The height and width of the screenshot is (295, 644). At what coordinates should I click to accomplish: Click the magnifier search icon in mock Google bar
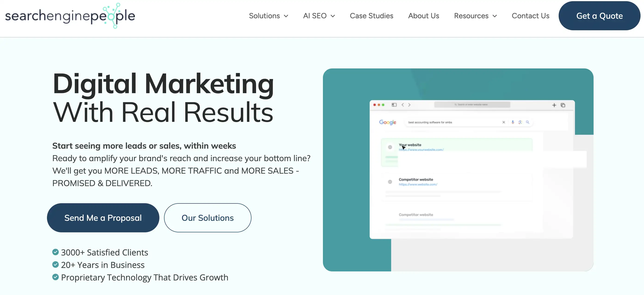(527, 122)
